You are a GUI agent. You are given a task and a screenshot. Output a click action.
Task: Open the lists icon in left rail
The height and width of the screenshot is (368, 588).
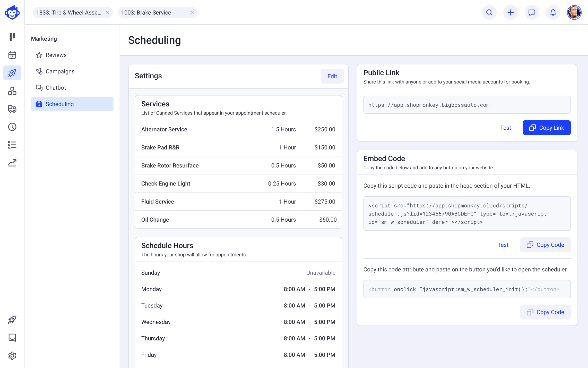coord(12,145)
